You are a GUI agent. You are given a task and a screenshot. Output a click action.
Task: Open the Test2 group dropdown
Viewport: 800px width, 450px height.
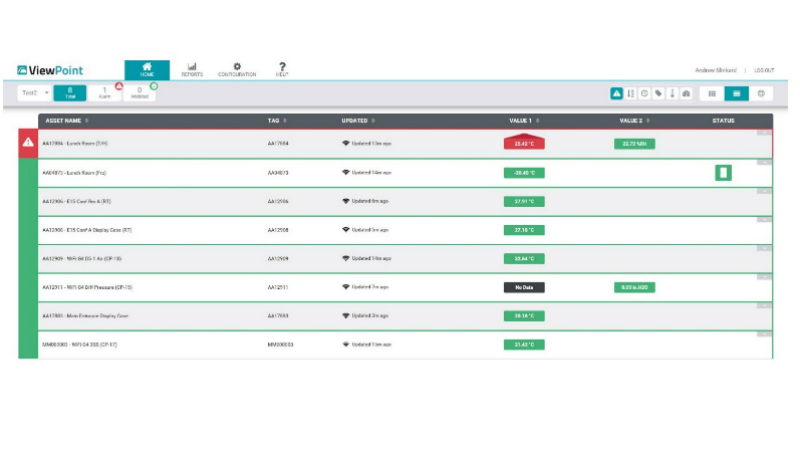point(35,93)
